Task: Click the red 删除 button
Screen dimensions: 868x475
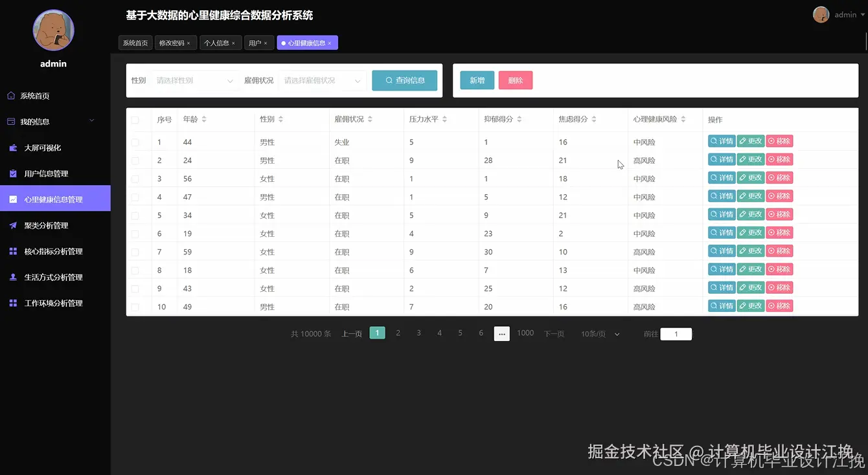Action: click(x=516, y=80)
